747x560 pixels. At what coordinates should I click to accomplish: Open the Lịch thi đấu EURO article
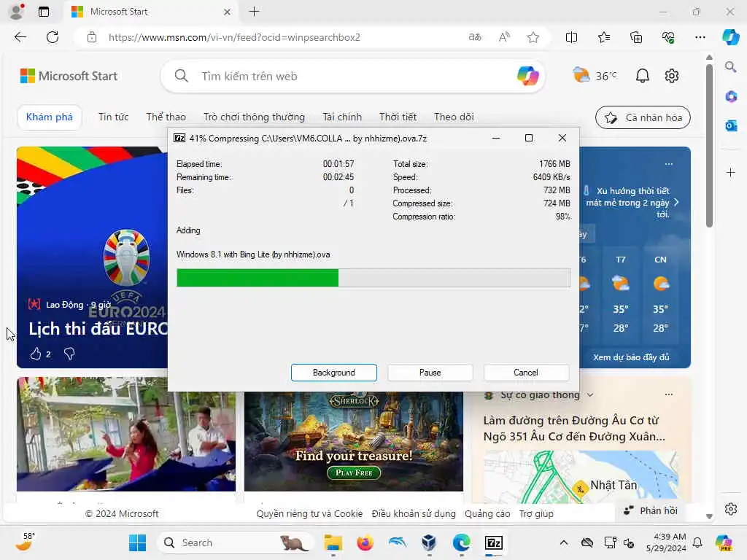(x=98, y=329)
